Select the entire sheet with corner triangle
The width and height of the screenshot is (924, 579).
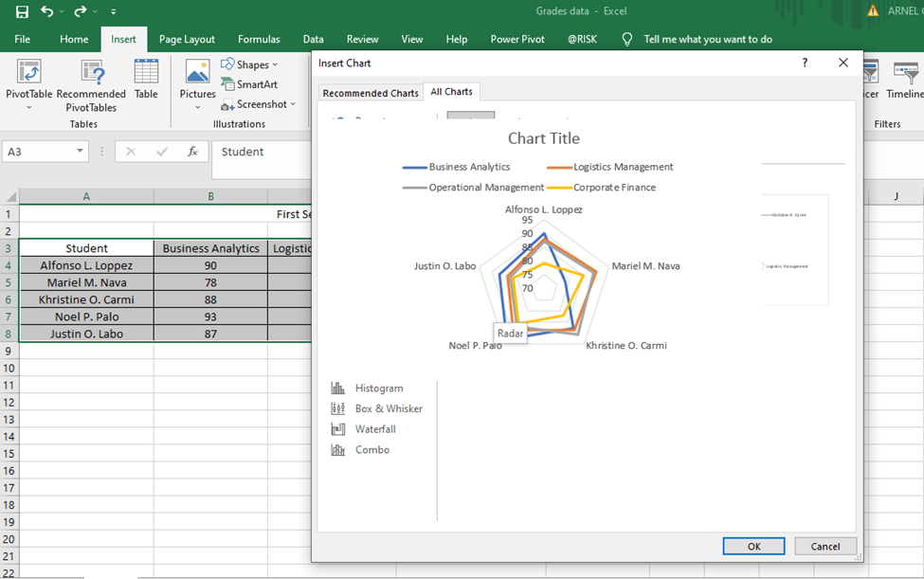pyautogui.click(x=10, y=197)
